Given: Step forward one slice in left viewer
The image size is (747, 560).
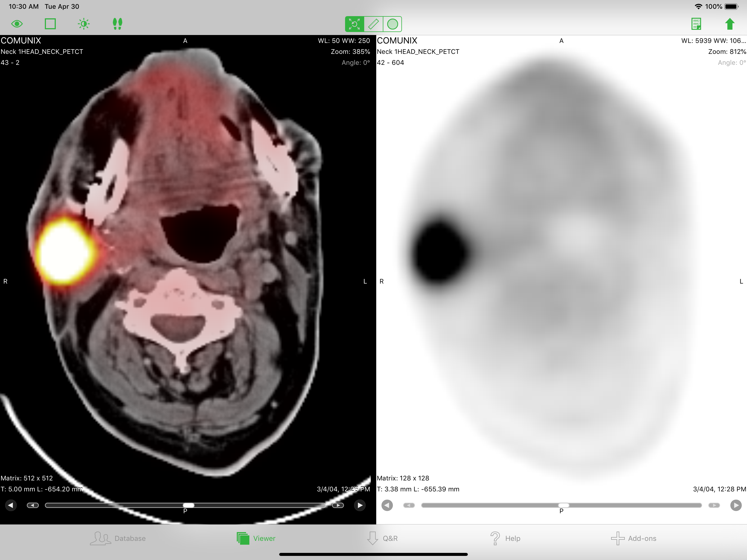Looking at the screenshot, I should [338, 505].
